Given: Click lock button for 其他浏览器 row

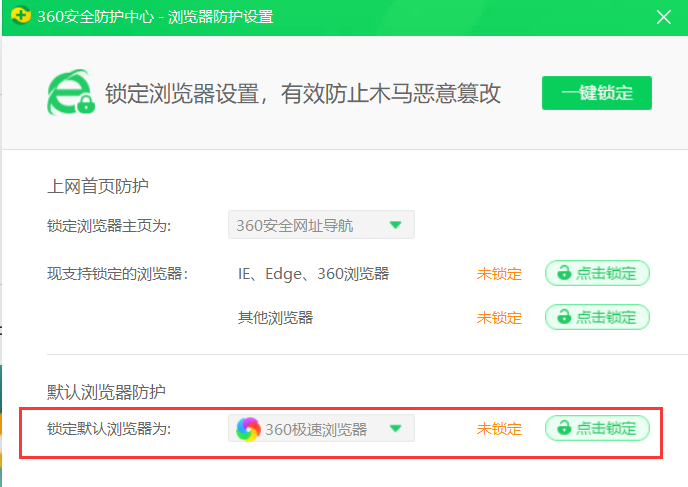Looking at the screenshot, I should (x=597, y=317).
